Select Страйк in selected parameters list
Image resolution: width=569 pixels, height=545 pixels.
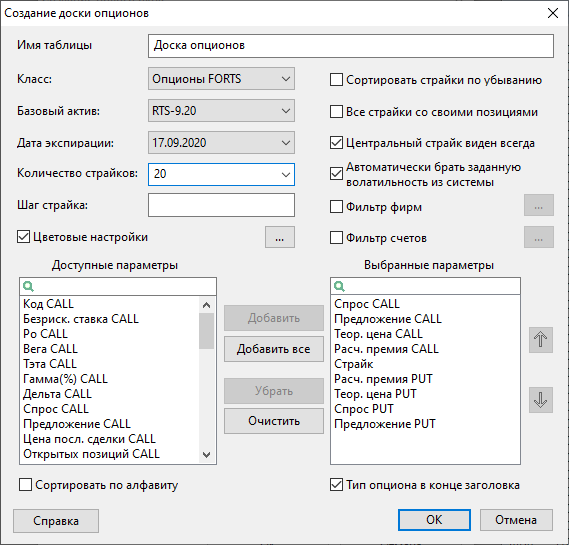point(353,364)
